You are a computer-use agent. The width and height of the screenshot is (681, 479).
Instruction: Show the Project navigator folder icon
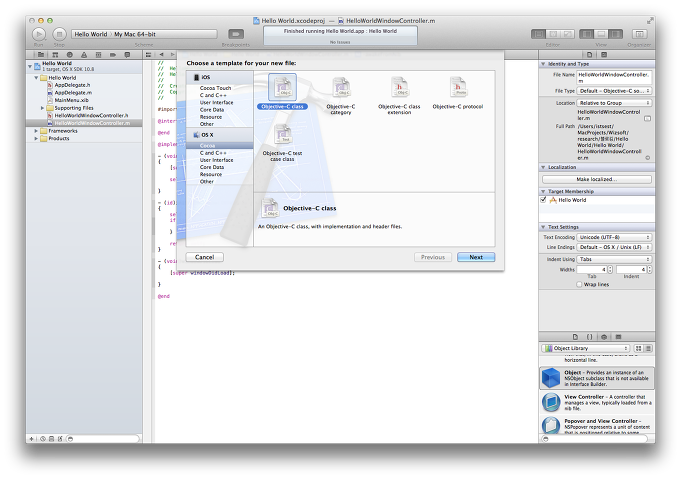pyautogui.click(x=40, y=55)
